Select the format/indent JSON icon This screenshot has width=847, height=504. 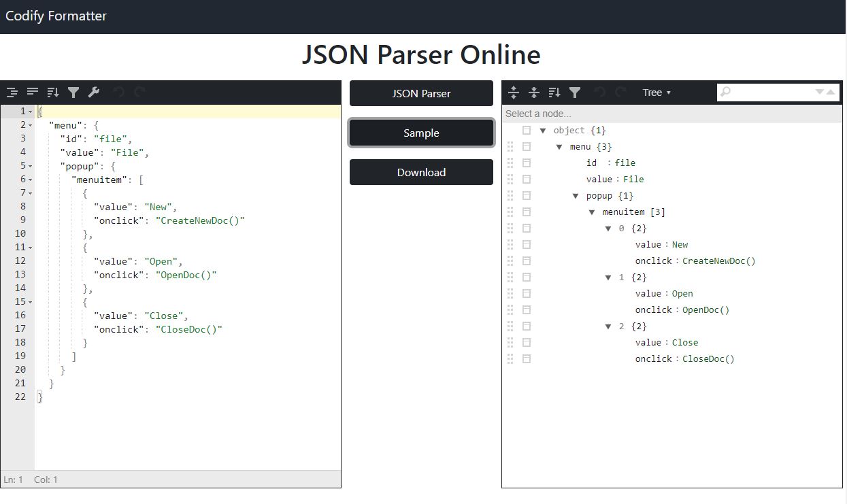12,92
